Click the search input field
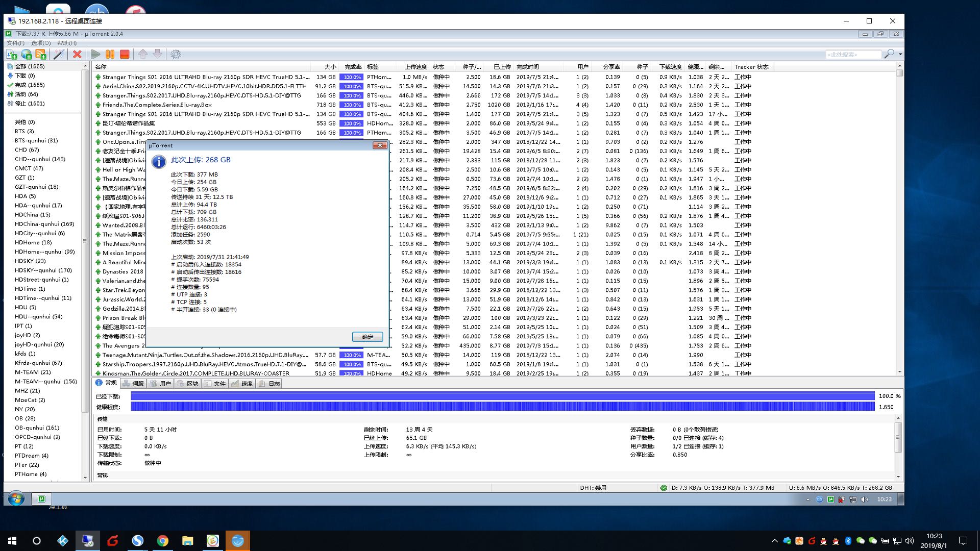 coord(852,54)
